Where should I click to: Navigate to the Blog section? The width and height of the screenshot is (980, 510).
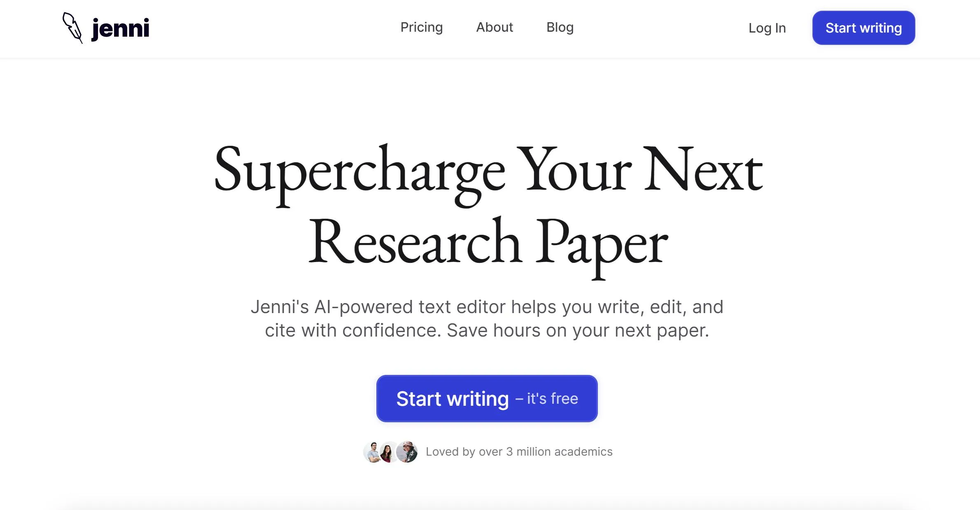[x=560, y=27]
